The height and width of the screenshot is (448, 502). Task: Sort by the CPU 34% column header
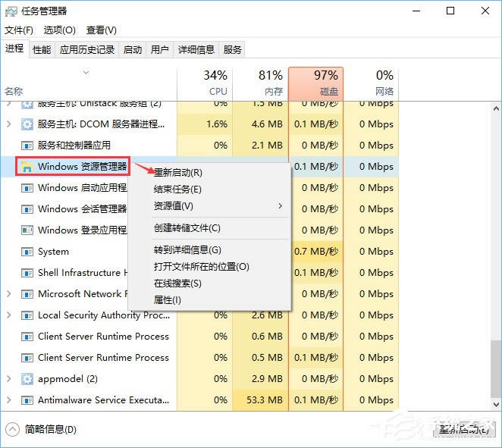pos(205,83)
